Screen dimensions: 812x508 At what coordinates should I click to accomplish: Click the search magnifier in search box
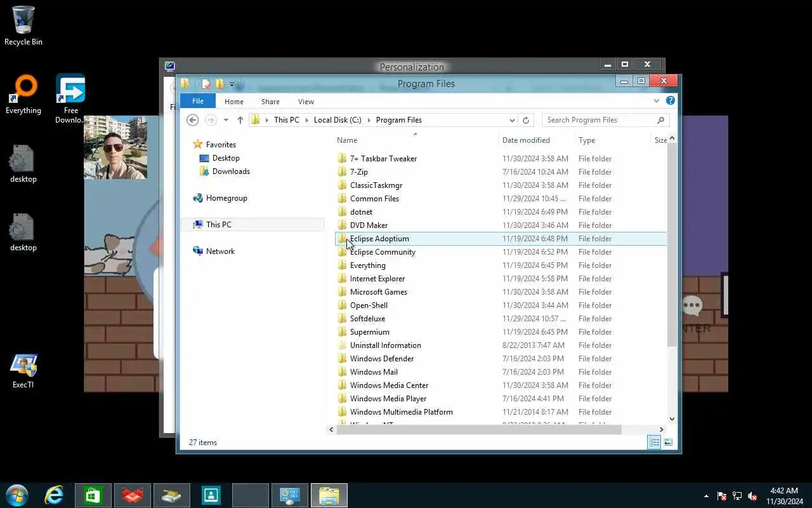coord(660,120)
